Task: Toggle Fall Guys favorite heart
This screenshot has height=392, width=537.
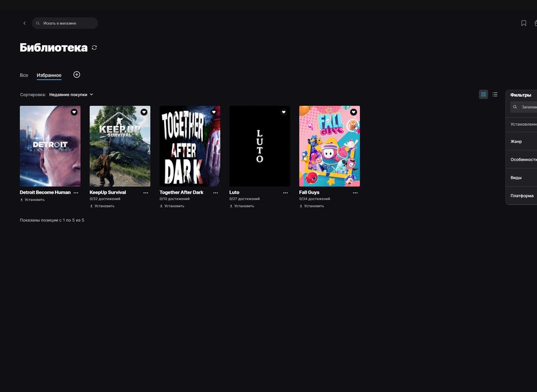Action: [354, 112]
